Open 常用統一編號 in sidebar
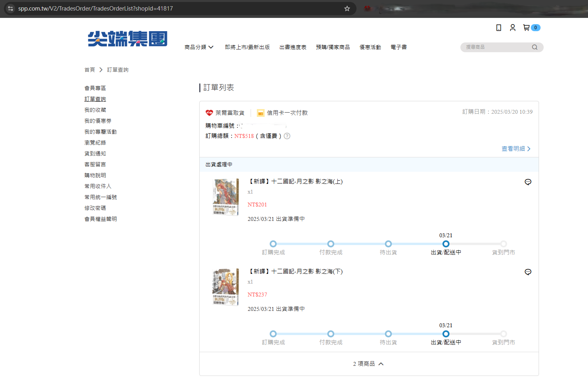 [101, 197]
